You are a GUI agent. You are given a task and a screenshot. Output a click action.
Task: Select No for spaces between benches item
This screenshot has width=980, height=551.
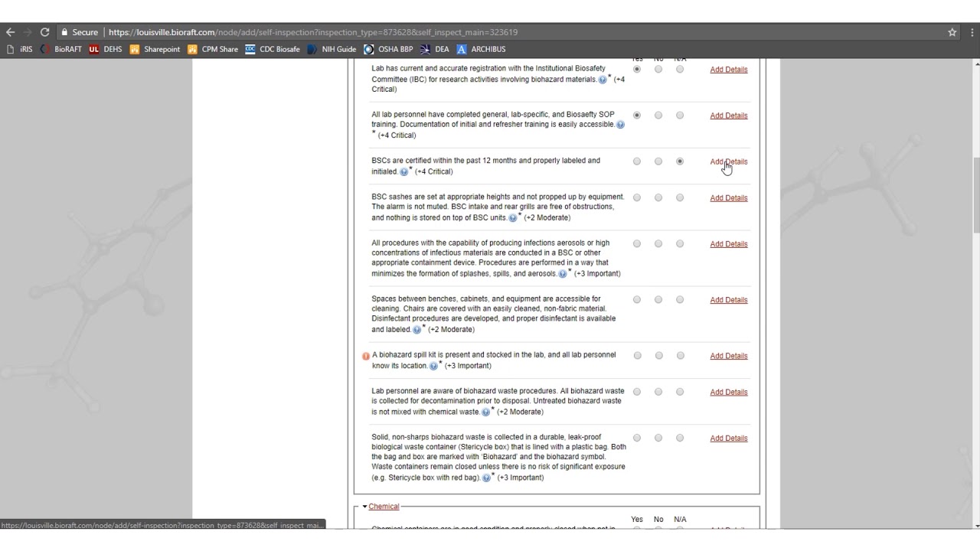tap(658, 300)
